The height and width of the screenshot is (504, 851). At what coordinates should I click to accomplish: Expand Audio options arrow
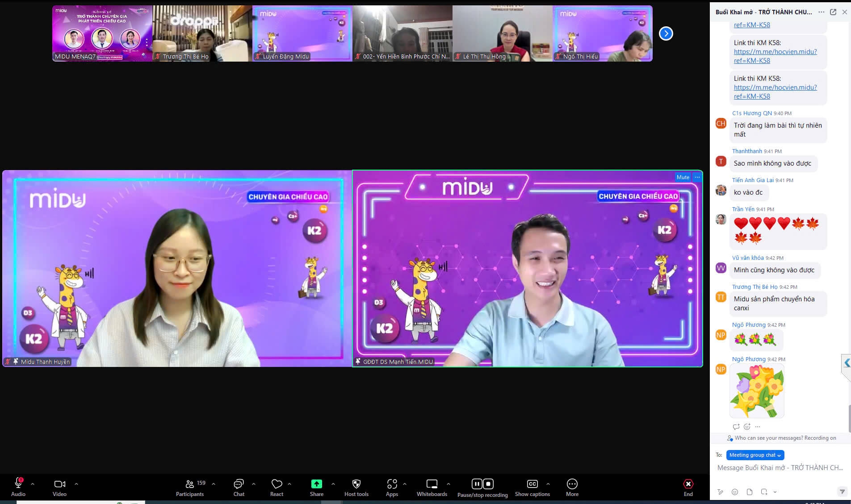(x=33, y=484)
